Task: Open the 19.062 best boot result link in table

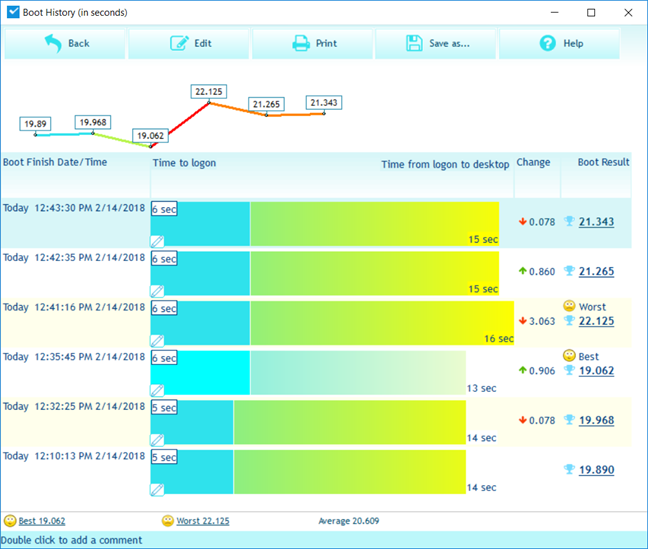Action: click(596, 371)
